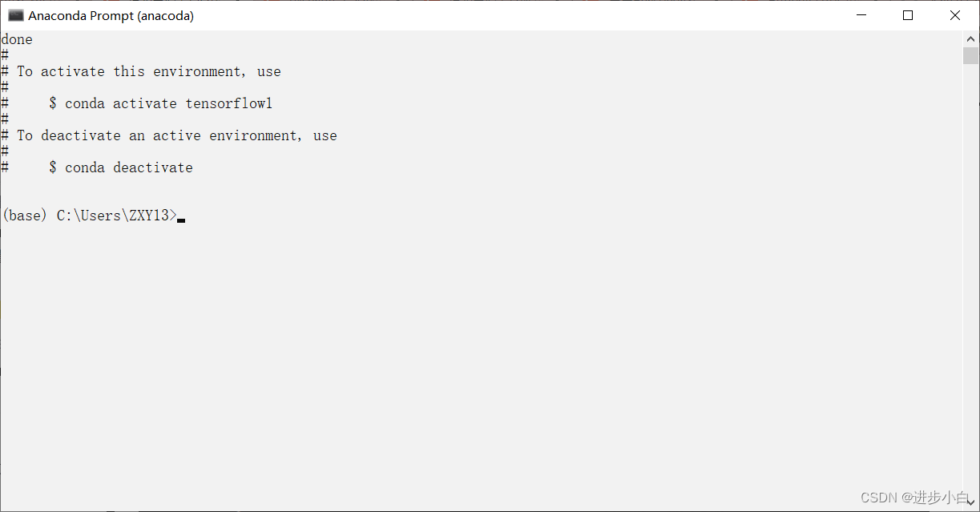Click the blinking cursor at the prompt
This screenshot has width=980, height=512.
[181, 219]
